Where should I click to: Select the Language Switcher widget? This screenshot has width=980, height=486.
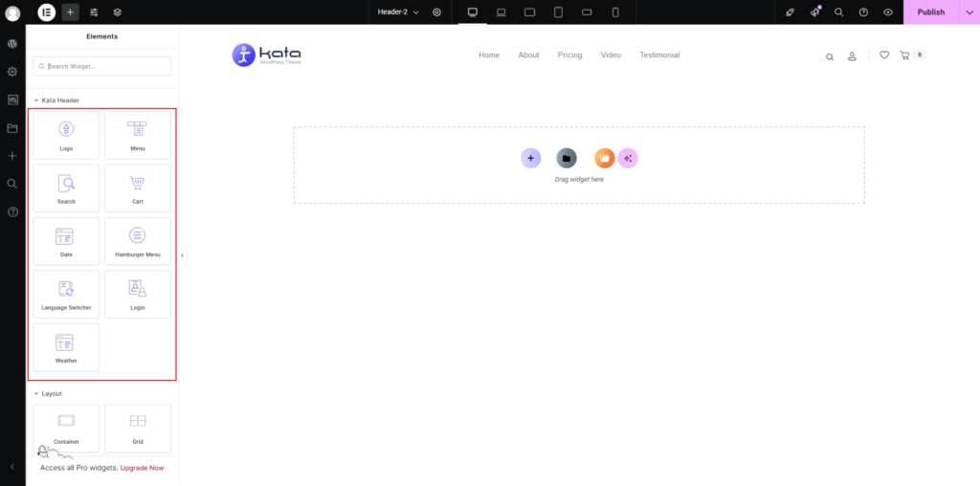pyautogui.click(x=66, y=295)
